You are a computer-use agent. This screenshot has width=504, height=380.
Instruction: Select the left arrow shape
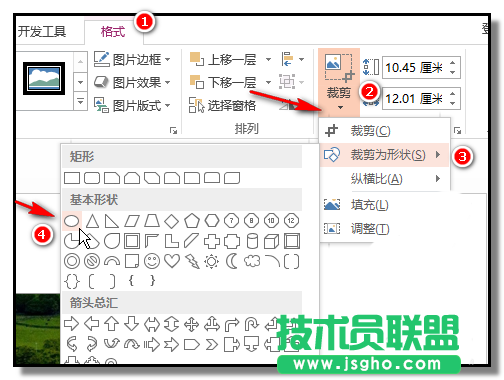[92, 324]
